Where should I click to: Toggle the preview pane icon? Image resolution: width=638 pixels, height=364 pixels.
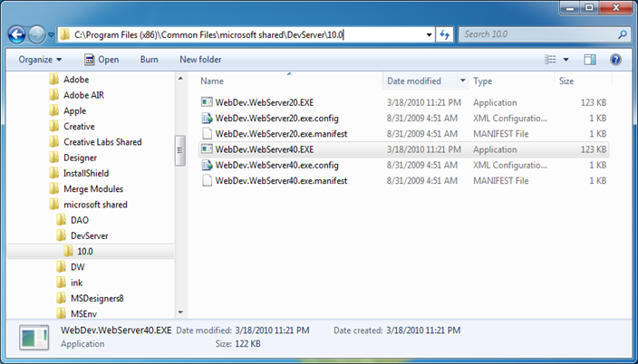[590, 60]
